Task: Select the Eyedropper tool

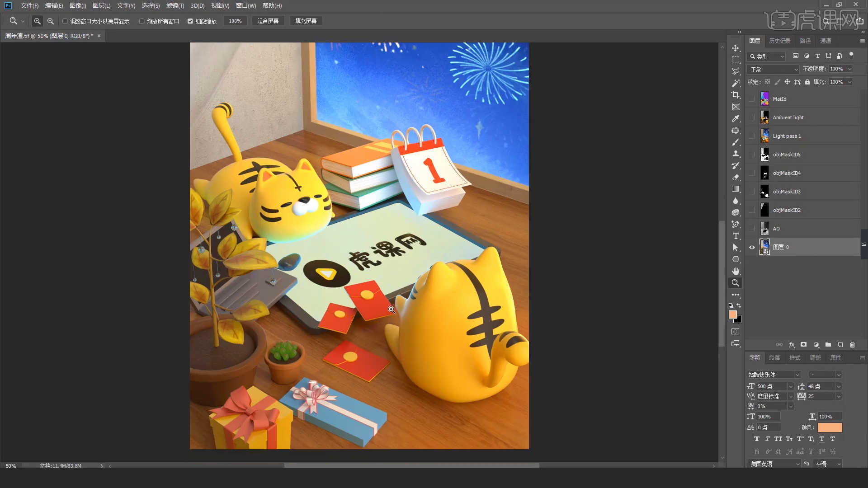Action: pyautogui.click(x=736, y=118)
